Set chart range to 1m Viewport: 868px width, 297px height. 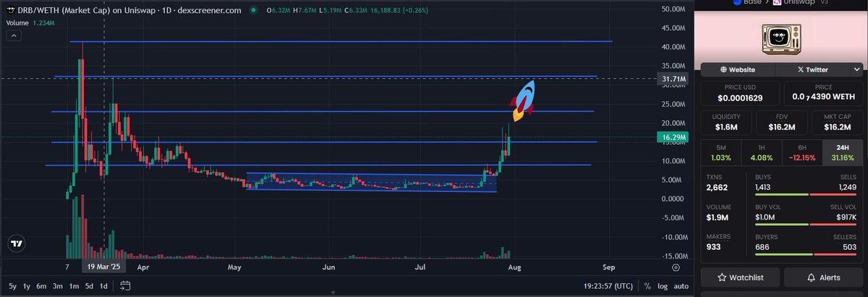[x=74, y=285]
